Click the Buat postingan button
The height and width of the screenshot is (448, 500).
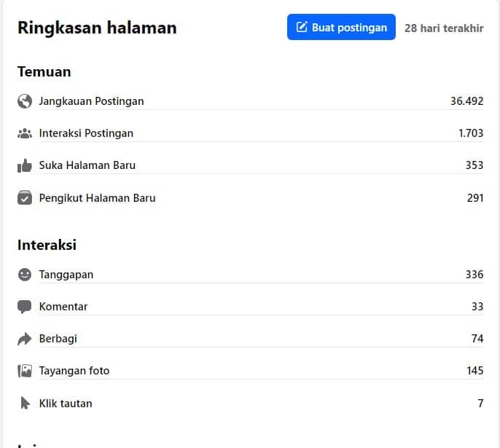point(341,27)
